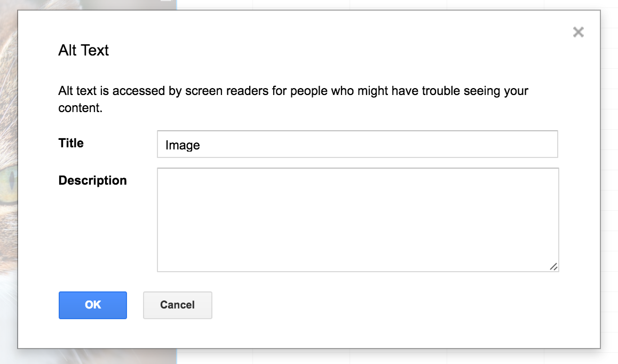Screen dimensions: 618x364
Task: Select the word Image in the Title field
Action: (183, 145)
